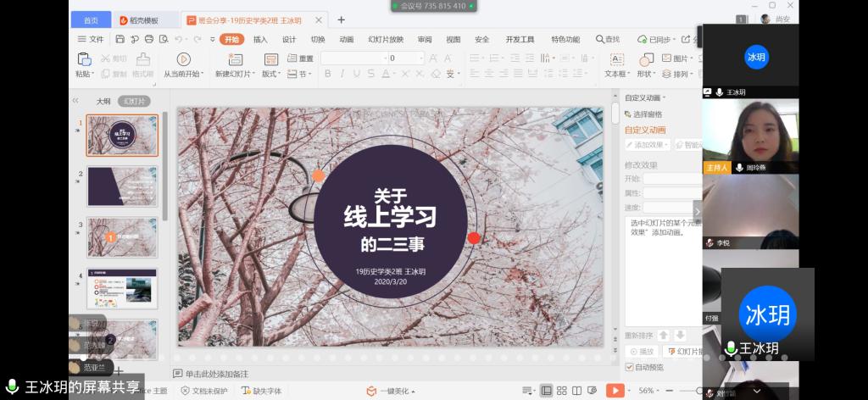The height and width of the screenshot is (400, 868).
Task: Open the 插入 ribbon tab
Action: click(x=260, y=39)
